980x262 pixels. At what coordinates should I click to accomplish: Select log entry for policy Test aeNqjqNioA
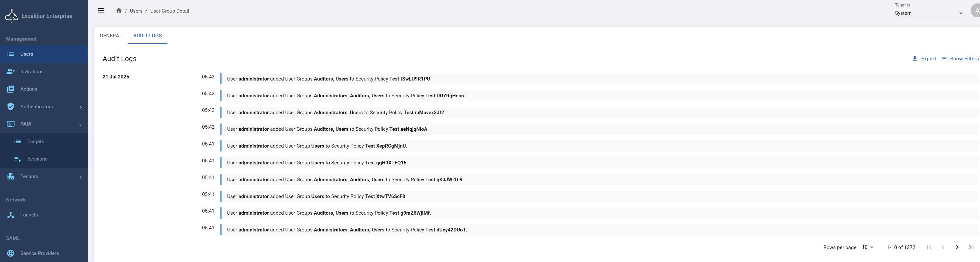click(600, 129)
